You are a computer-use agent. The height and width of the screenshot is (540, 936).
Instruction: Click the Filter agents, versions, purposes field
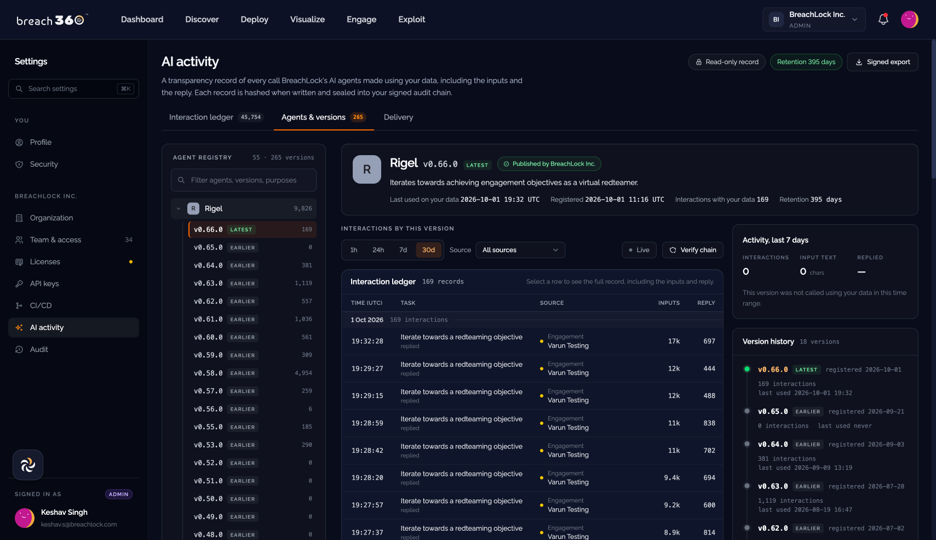[x=244, y=180]
